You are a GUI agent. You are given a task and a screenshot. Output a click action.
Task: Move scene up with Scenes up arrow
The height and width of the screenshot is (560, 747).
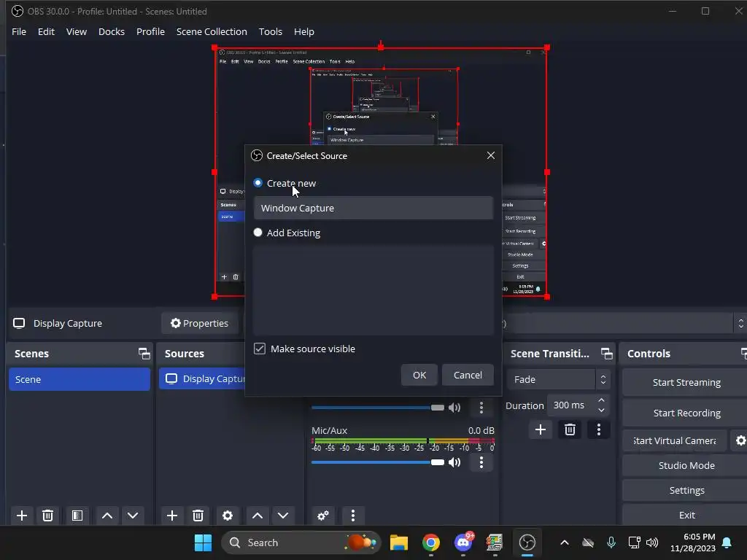[107, 516]
